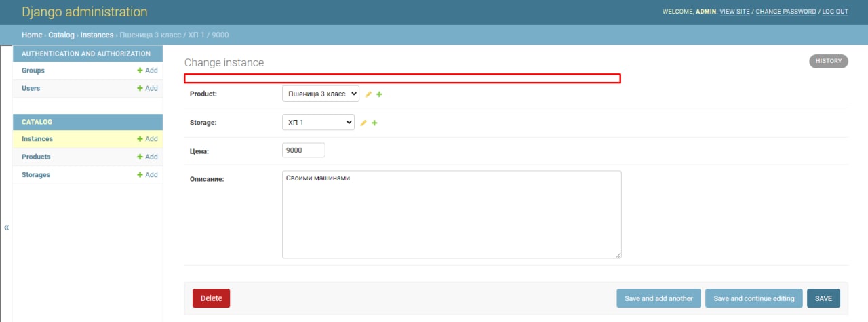Click the SAVE button
Screen dimensions: 868x322
point(823,298)
